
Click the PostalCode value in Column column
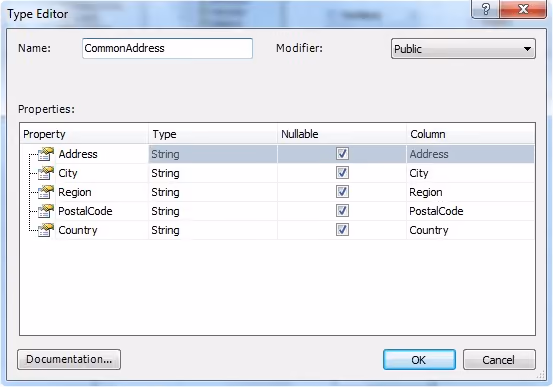coord(470,211)
